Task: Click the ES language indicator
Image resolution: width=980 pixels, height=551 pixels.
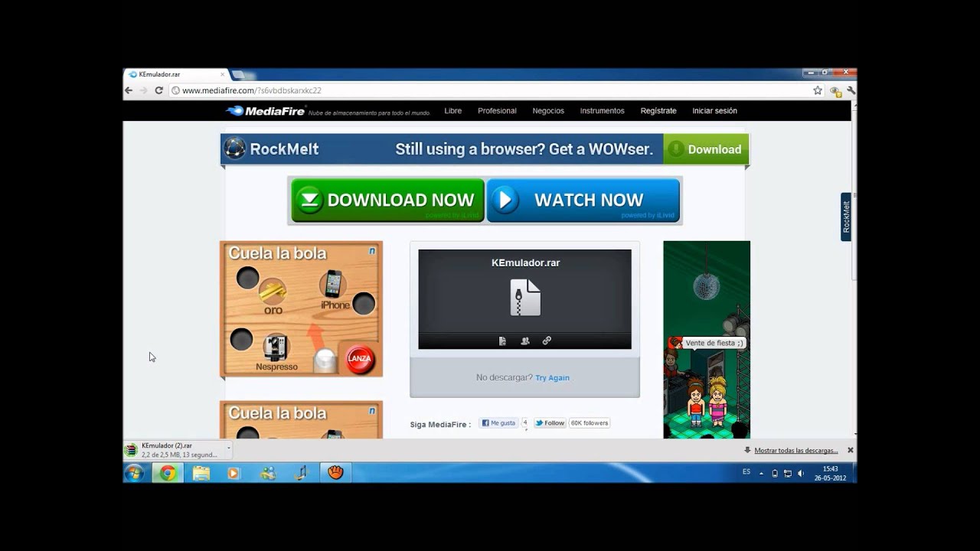Action: 746,472
